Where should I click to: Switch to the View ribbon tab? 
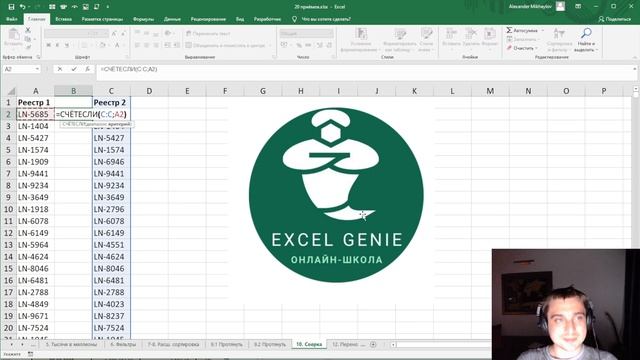[240, 19]
